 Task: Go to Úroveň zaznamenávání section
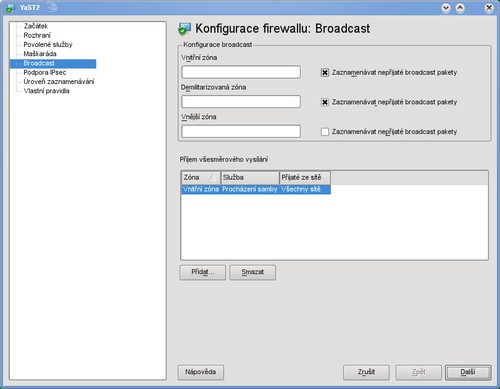[x=59, y=82]
